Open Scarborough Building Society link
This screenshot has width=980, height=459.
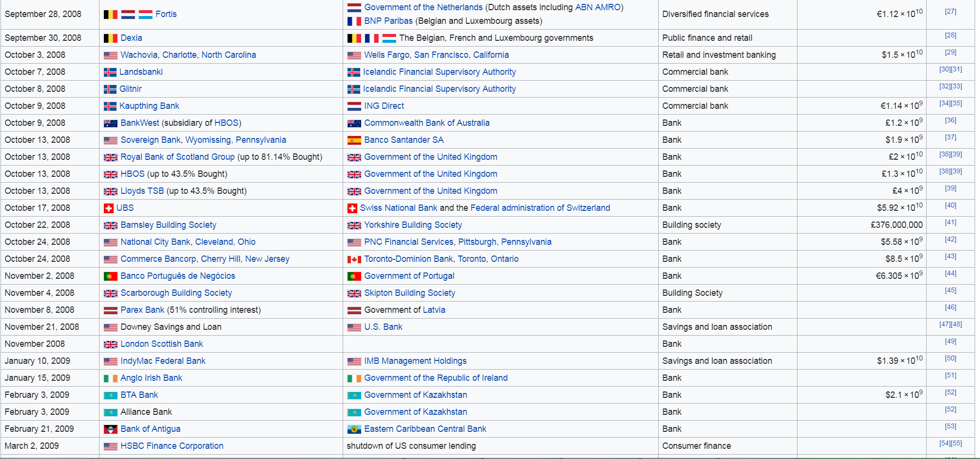click(x=176, y=293)
